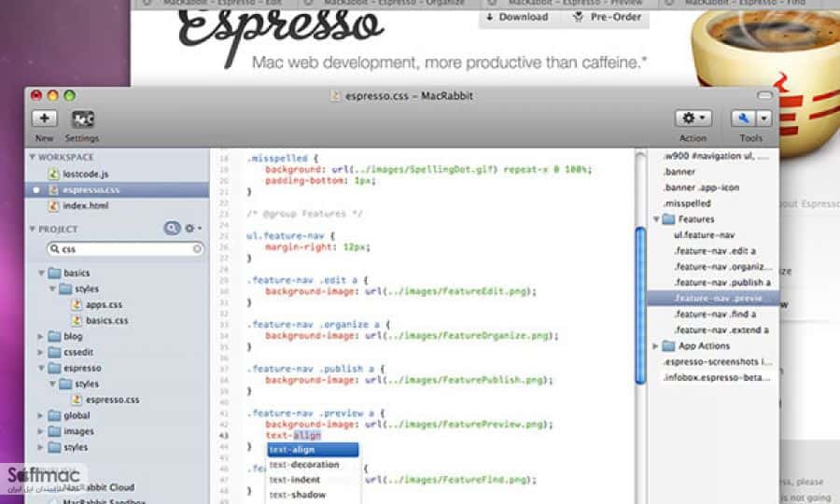This screenshot has width=840, height=504.
Task: Open the Action gear menu
Action: pos(693,118)
